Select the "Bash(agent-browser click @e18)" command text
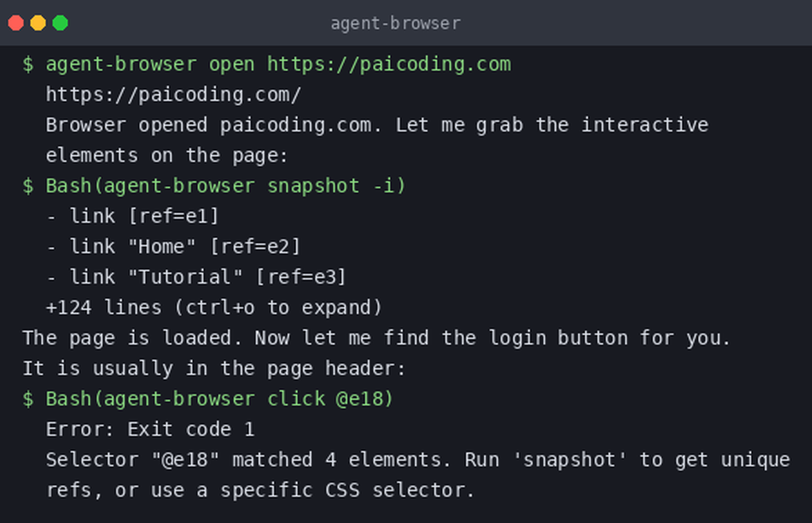812x523 pixels. click(220, 399)
